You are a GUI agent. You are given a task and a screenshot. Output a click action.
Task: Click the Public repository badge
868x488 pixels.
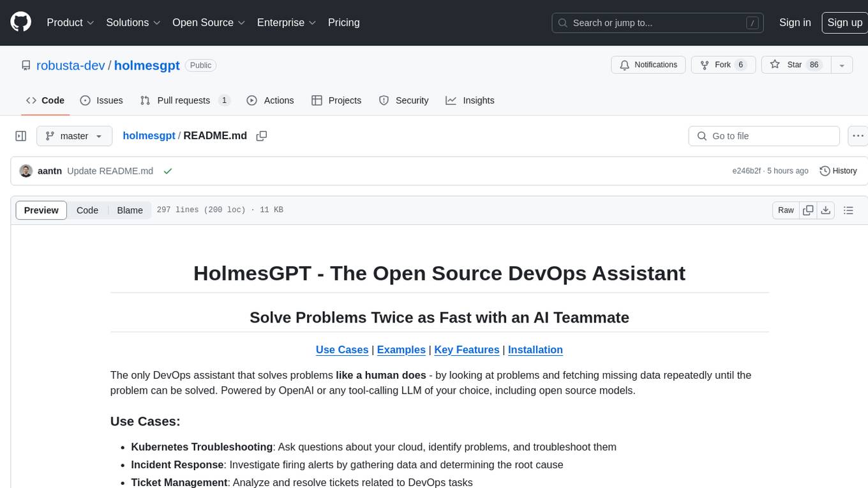coord(200,65)
